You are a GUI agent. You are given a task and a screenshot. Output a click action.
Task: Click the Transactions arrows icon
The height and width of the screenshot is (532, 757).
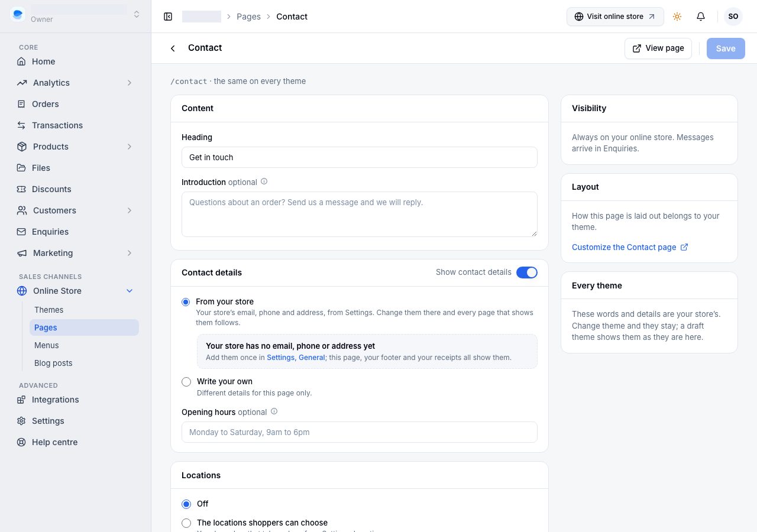click(21, 125)
